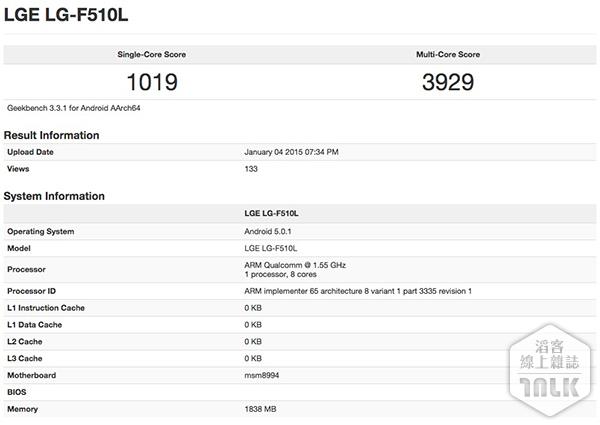Image resolution: width=600 pixels, height=425 pixels.
Task: Click 'Geekbench 3.3.1 for Android AArch64' text
Action: click(73, 108)
